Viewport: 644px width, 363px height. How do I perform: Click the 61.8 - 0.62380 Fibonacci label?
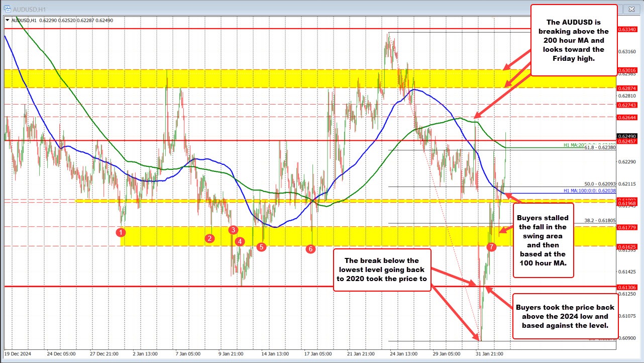pyautogui.click(x=599, y=148)
